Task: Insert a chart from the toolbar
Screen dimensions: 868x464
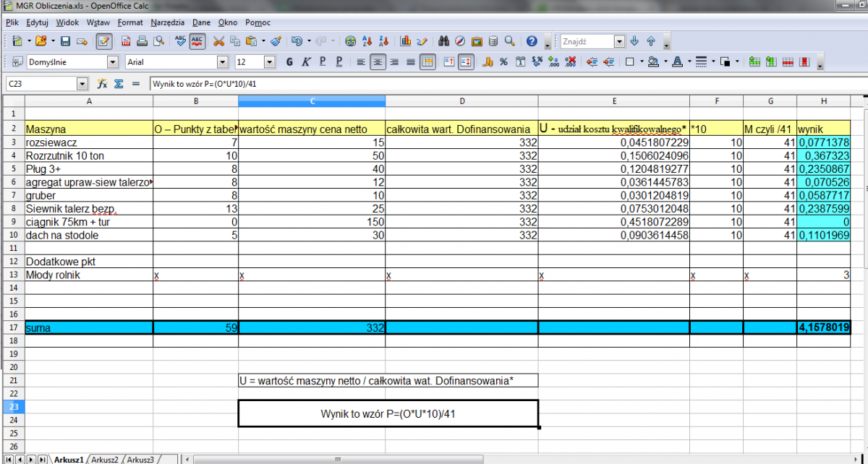Action: [x=406, y=41]
